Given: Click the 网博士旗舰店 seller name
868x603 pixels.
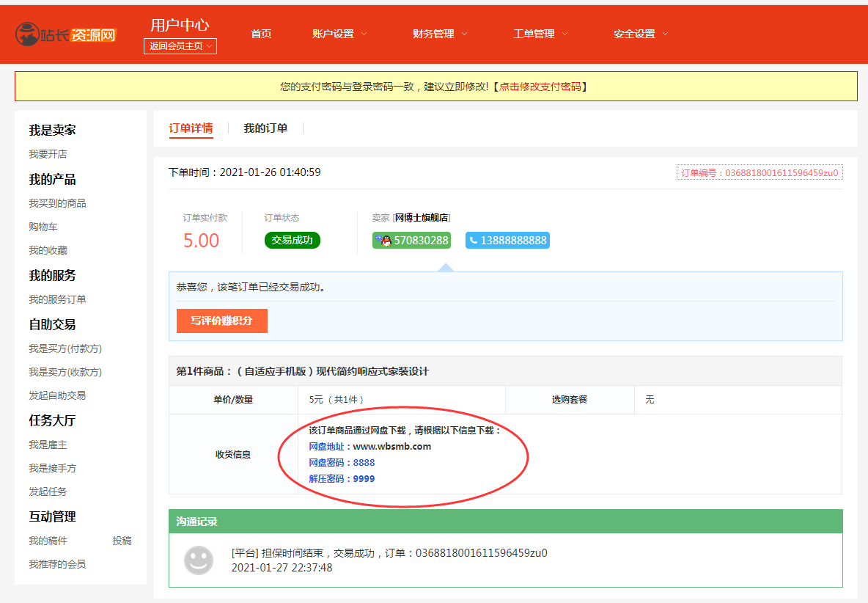Looking at the screenshot, I should coord(422,218).
